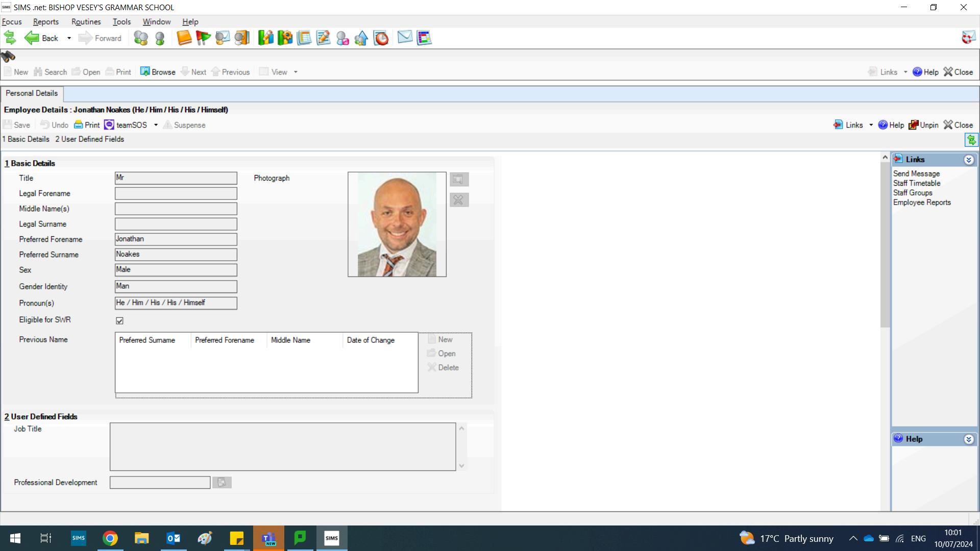Collapse the Links side panel
The width and height of the screenshot is (980, 551).
[969, 160]
